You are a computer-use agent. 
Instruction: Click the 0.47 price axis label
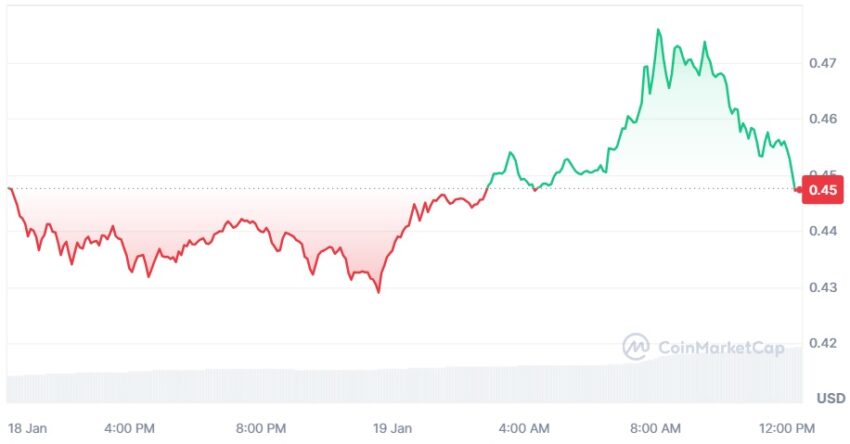coord(823,63)
